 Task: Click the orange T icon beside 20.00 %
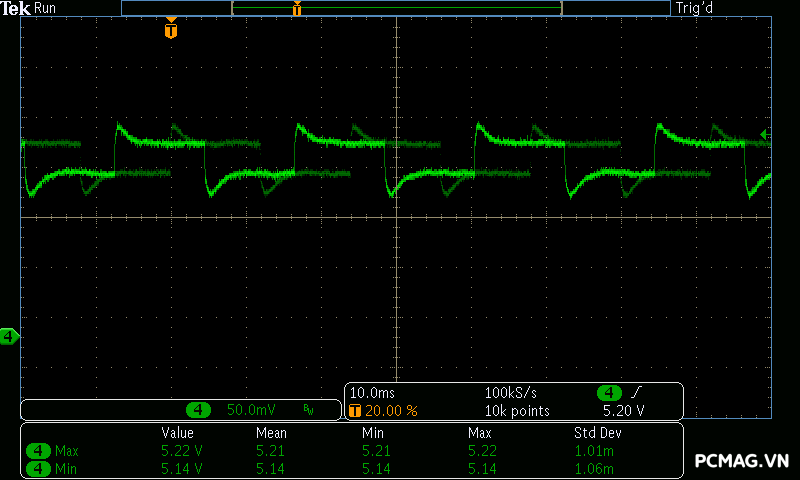(x=355, y=410)
